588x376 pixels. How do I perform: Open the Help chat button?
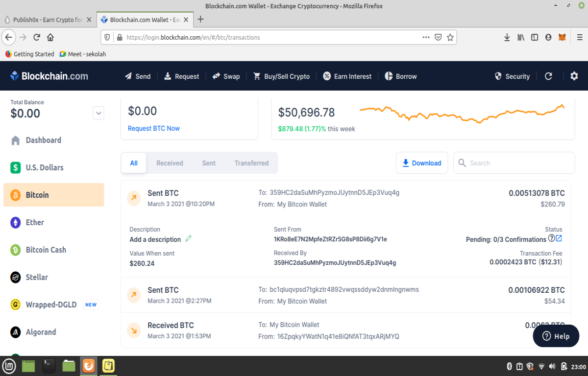[x=556, y=336]
